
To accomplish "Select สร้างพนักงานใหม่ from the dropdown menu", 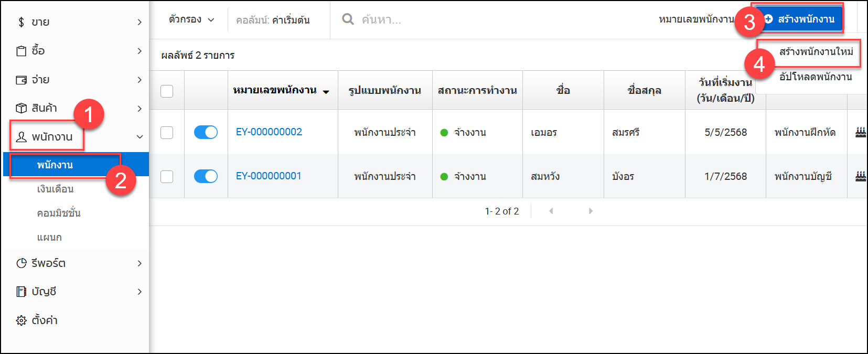I will [x=816, y=52].
